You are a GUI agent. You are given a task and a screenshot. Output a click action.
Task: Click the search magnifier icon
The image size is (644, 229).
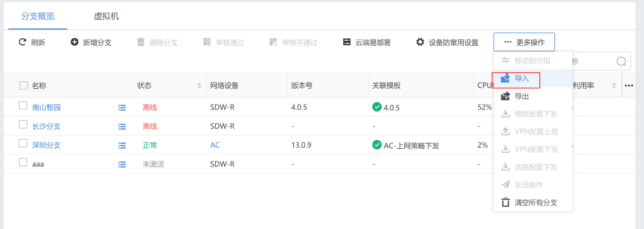click(x=621, y=61)
